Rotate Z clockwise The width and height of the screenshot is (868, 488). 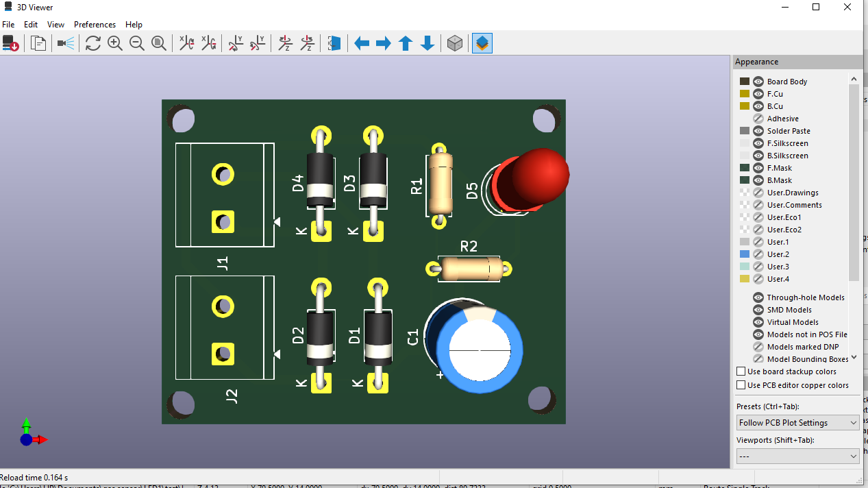285,44
